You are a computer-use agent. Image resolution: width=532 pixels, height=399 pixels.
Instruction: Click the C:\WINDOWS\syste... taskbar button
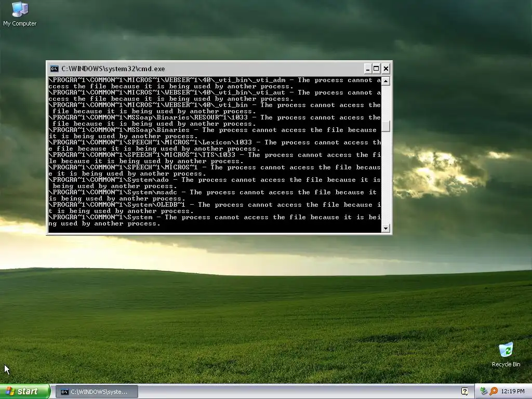point(97,392)
